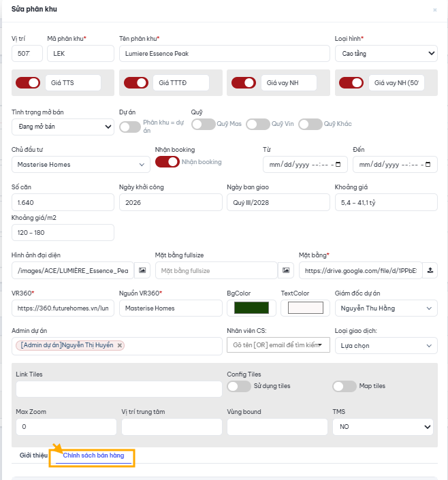
Task: Toggle the Giá TTTĐ switch
Action: (136, 82)
